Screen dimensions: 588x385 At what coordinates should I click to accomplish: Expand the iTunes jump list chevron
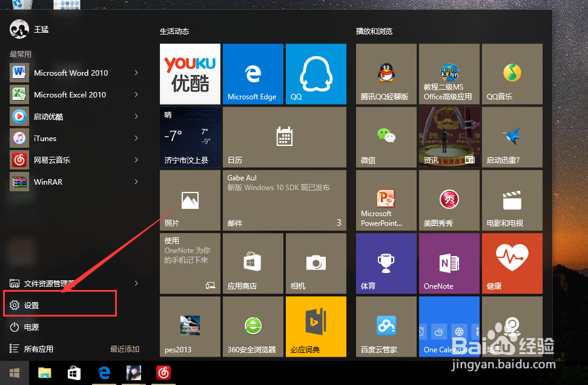click(136, 138)
